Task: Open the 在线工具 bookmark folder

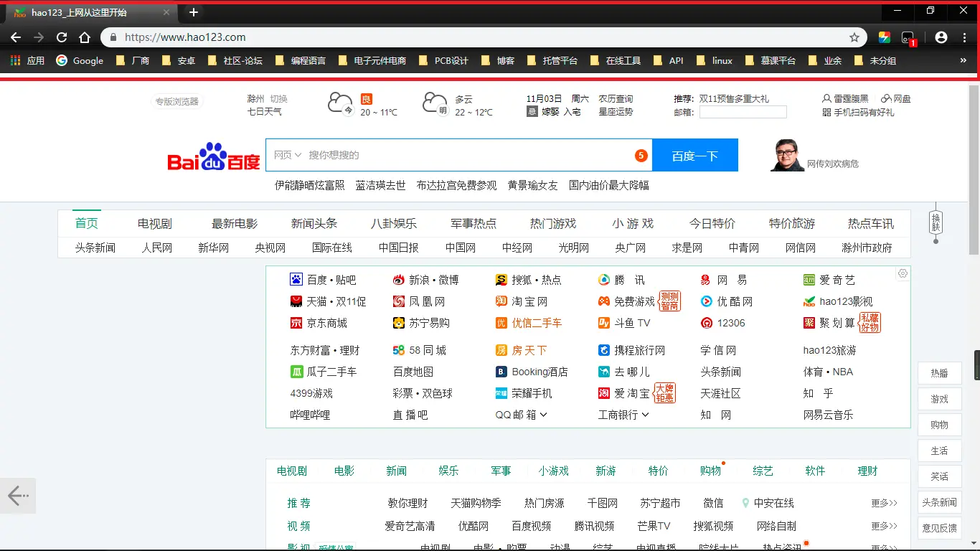Action: 615,61
